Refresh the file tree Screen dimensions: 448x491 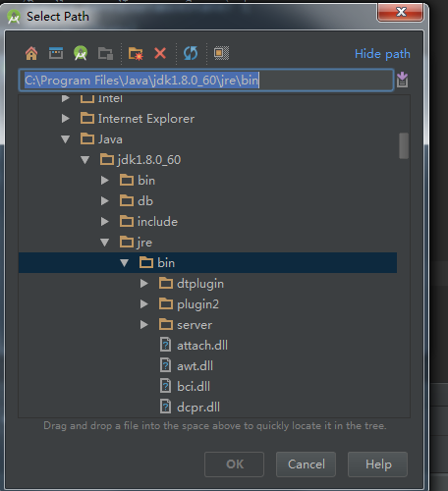coord(191,53)
